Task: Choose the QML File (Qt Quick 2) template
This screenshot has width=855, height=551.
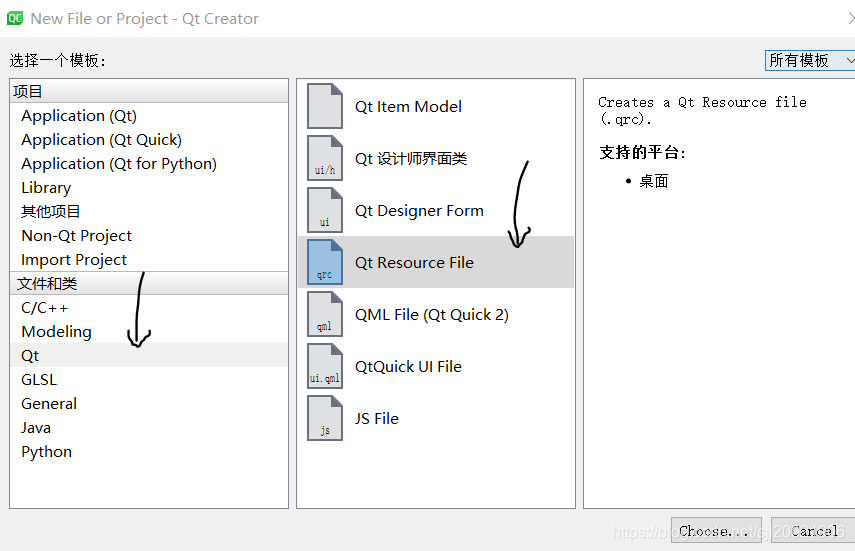Action: pos(436,314)
